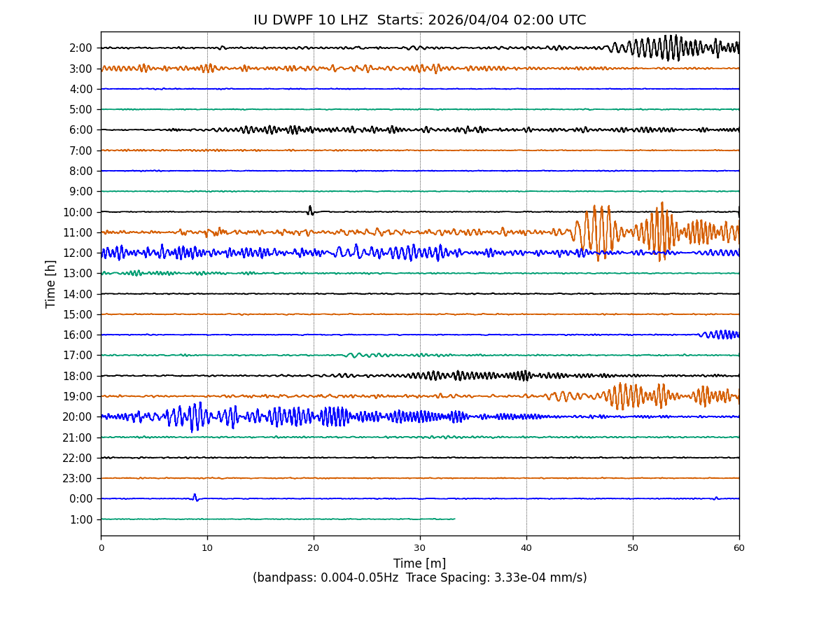The image size is (840, 630).
Task: Click the 15:00 hour tick label
Action: click(78, 314)
